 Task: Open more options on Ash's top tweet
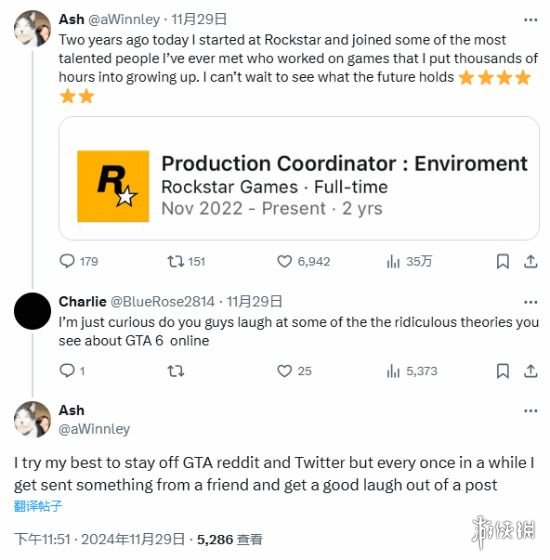(531, 20)
